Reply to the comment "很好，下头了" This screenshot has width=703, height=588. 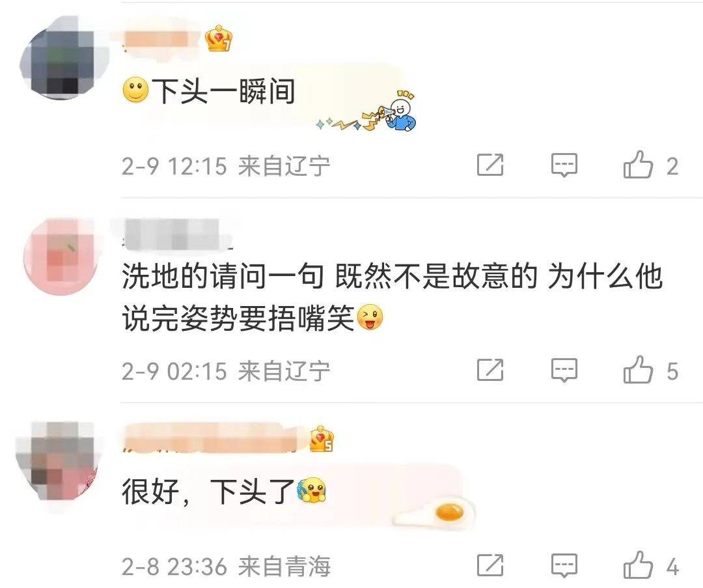564,565
